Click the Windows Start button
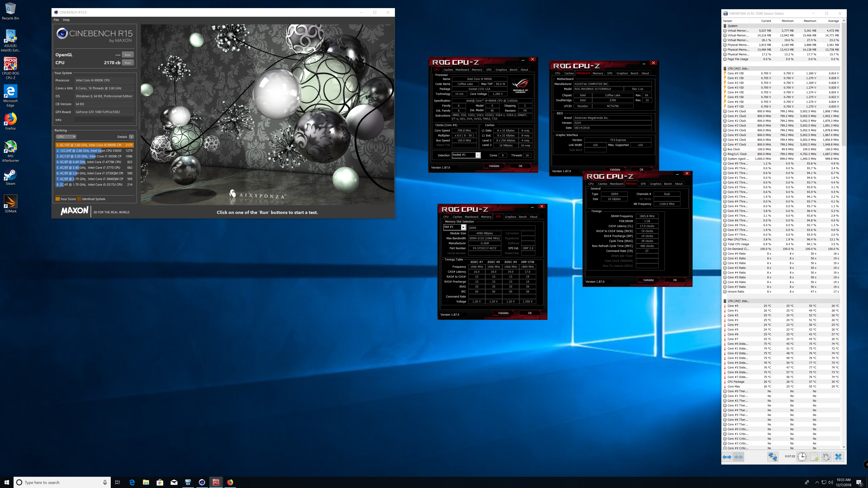This screenshot has width=868, height=488. 7,482
